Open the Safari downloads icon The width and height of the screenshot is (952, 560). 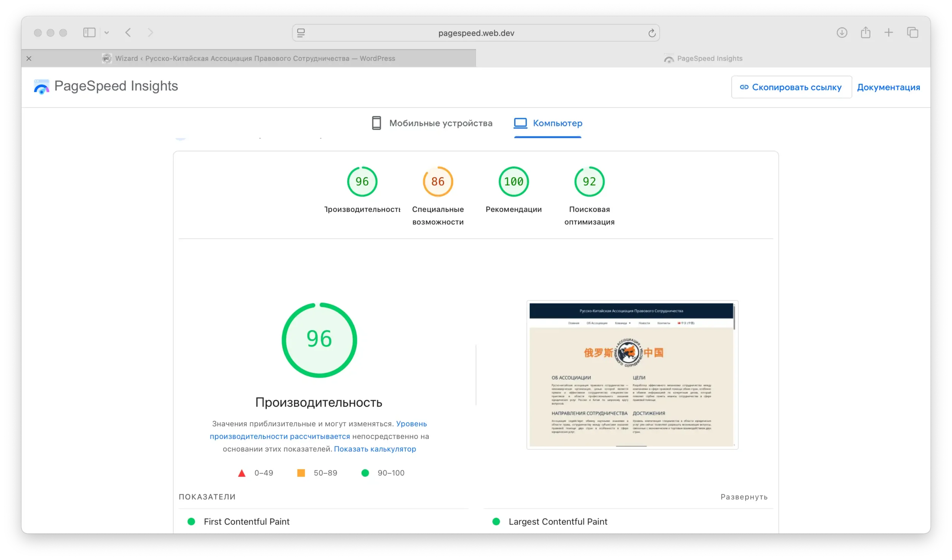pos(842,32)
